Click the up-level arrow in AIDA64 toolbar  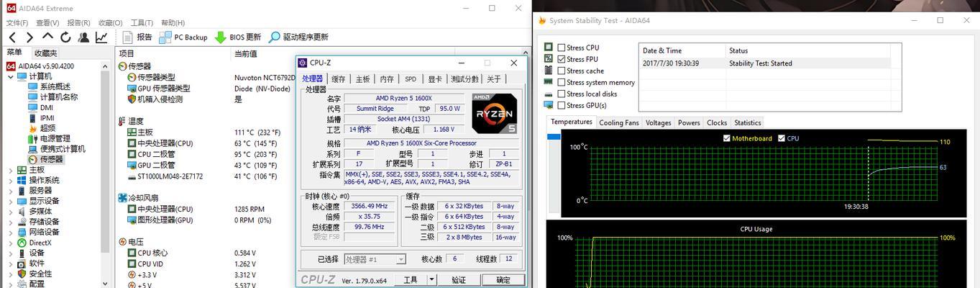tap(47, 37)
